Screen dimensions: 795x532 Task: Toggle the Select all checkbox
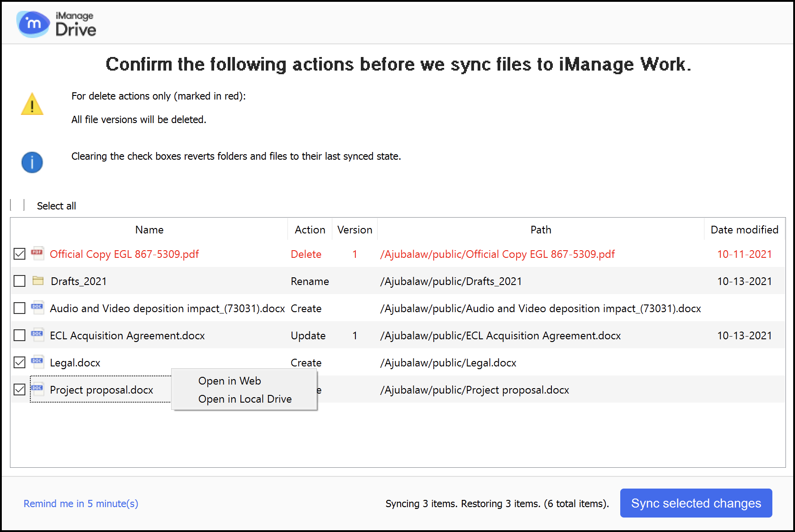[17, 205]
